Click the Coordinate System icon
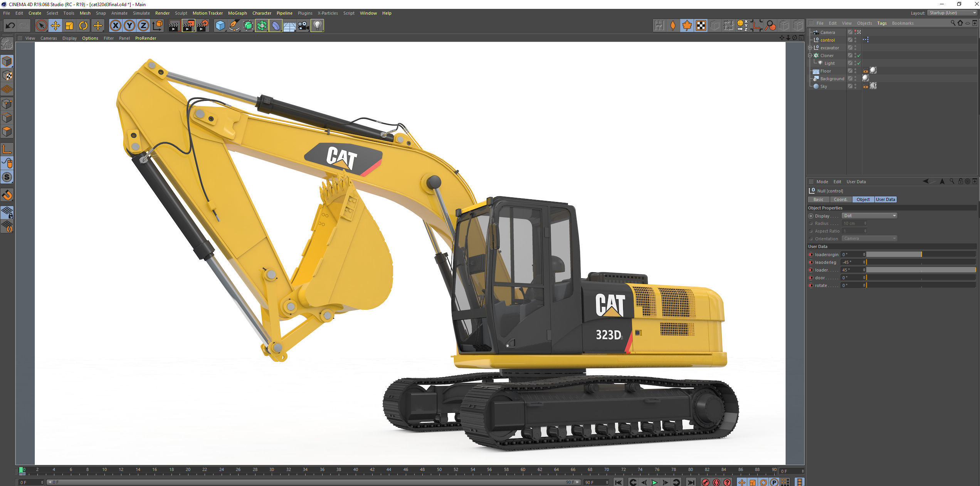Viewport: 980px width, 486px height. pos(158,26)
